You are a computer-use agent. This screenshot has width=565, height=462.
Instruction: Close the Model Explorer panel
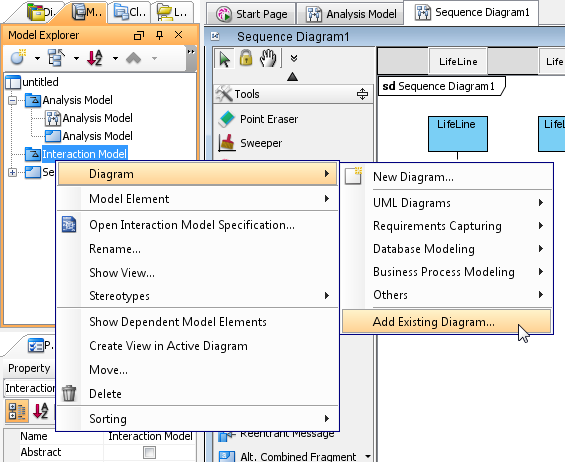tap(178, 35)
